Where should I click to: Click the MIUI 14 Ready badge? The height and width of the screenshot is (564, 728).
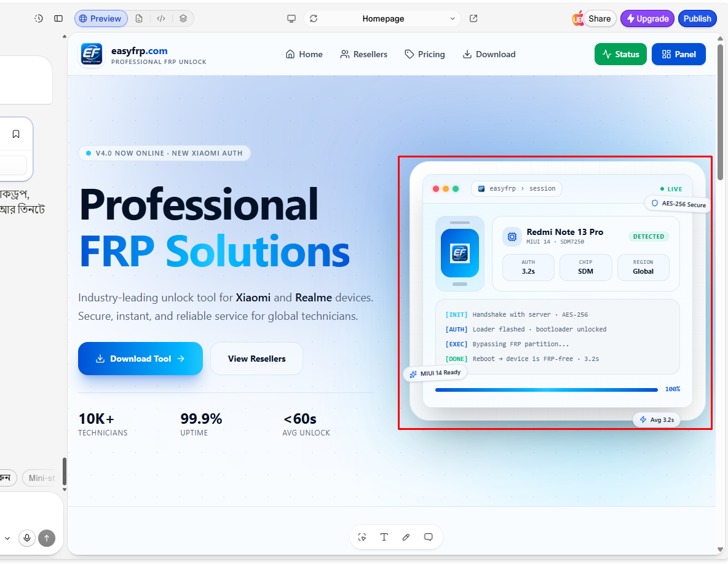pyautogui.click(x=435, y=373)
